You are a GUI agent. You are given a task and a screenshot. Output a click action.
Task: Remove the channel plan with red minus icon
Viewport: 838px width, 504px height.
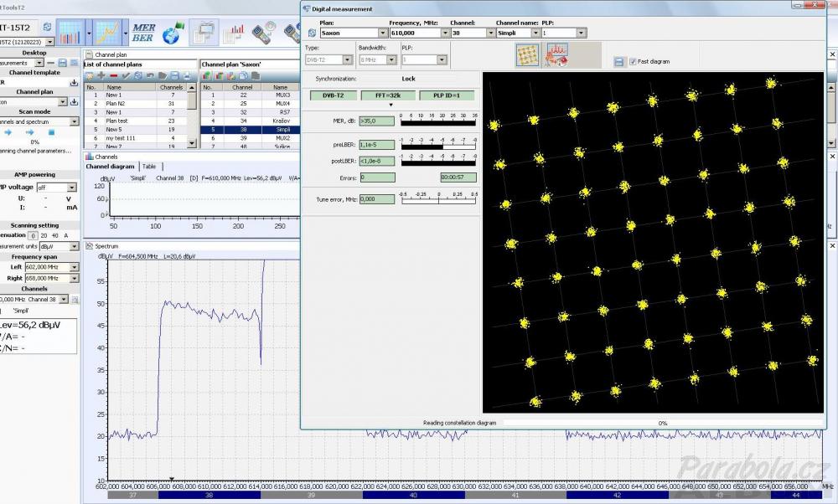click(113, 76)
